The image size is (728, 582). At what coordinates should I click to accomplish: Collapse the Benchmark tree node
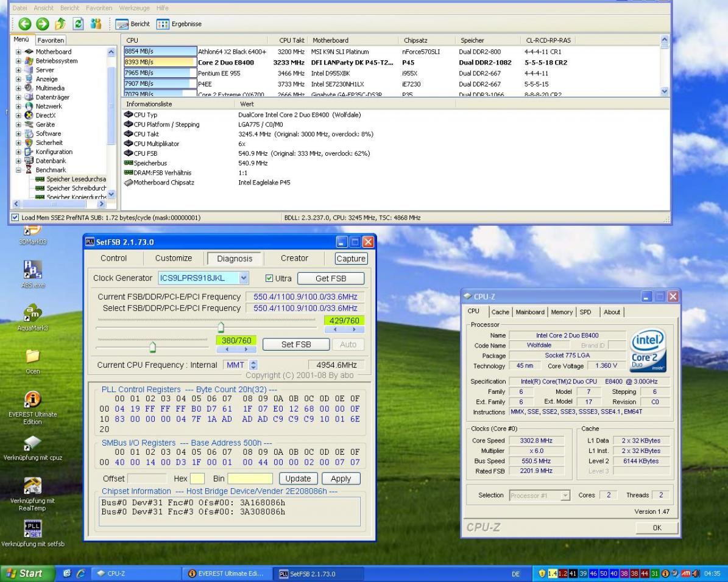(18, 170)
